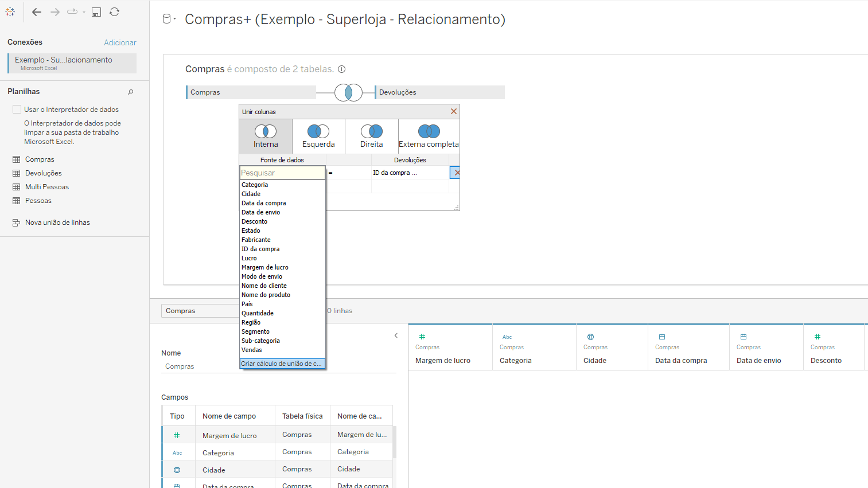Select the Compras sheet

tap(40, 159)
